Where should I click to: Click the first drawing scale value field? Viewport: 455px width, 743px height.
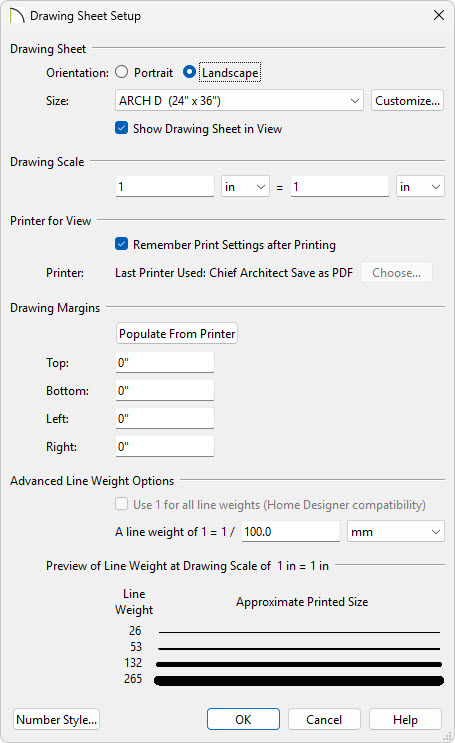tap(165, 187)
